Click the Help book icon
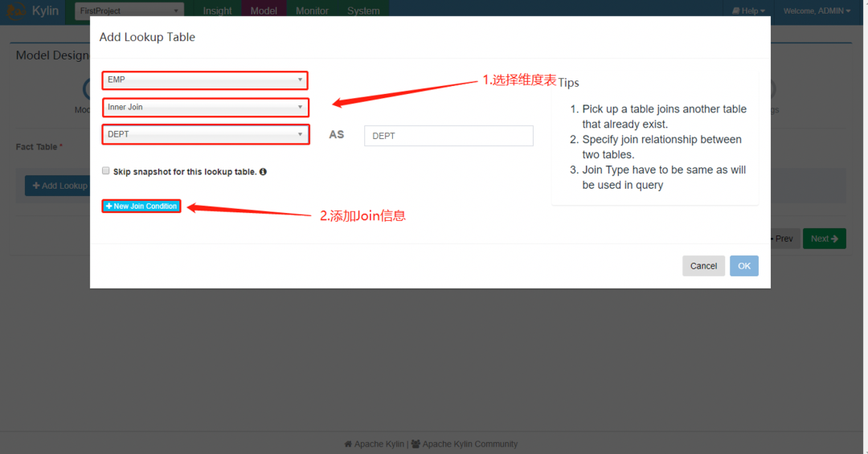 [735, 10]
